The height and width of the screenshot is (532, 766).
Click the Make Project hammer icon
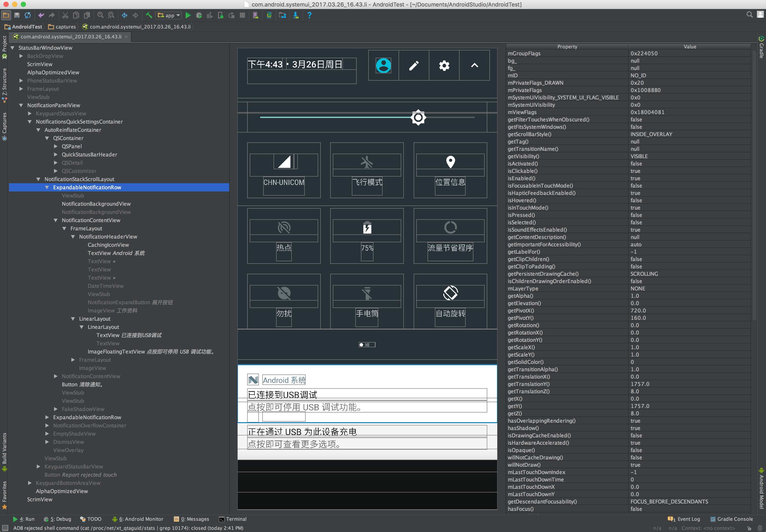pyautogui.click(x=149, y=15)
